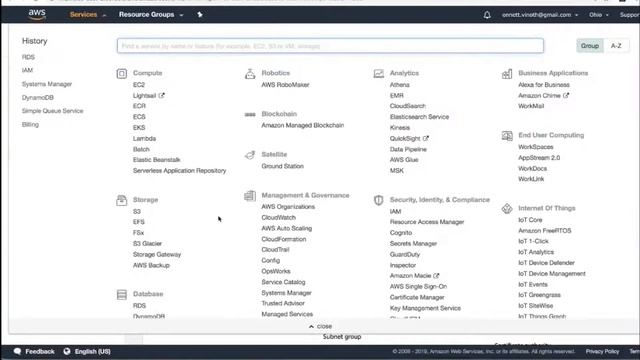This screenshot has height=360, width=640.
Task: Click the pin shortcut icon
Action: coord(200,15)
